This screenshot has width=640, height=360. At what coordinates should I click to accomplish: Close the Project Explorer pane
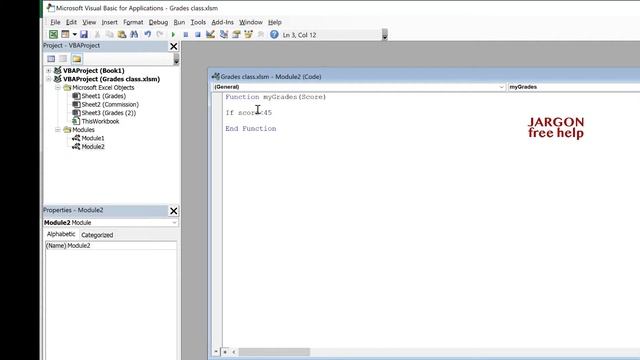173,47
